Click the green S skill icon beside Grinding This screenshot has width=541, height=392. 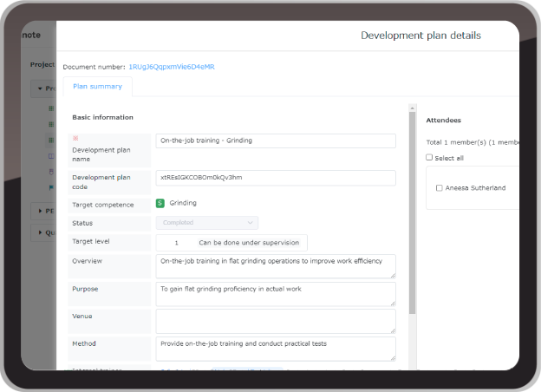(160, 203)
